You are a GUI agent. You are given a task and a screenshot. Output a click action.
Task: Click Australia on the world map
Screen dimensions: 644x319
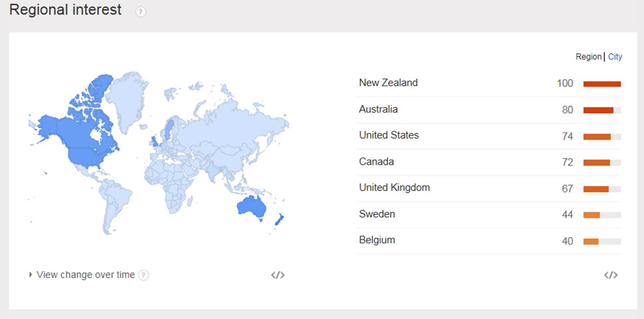251,206
